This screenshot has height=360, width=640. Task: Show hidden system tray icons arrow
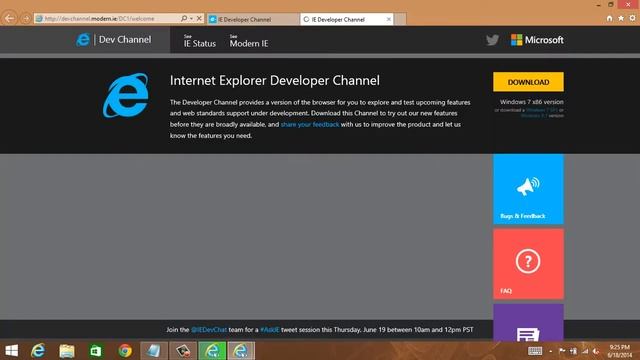pyautogui.click(x=551, y=351)
